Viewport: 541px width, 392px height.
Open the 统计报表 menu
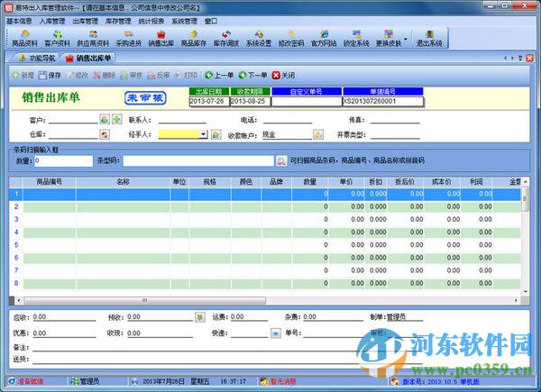point(151,21)
